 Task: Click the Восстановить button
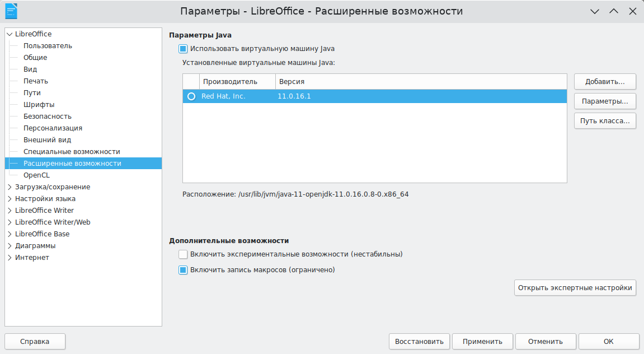pos(419,341)
